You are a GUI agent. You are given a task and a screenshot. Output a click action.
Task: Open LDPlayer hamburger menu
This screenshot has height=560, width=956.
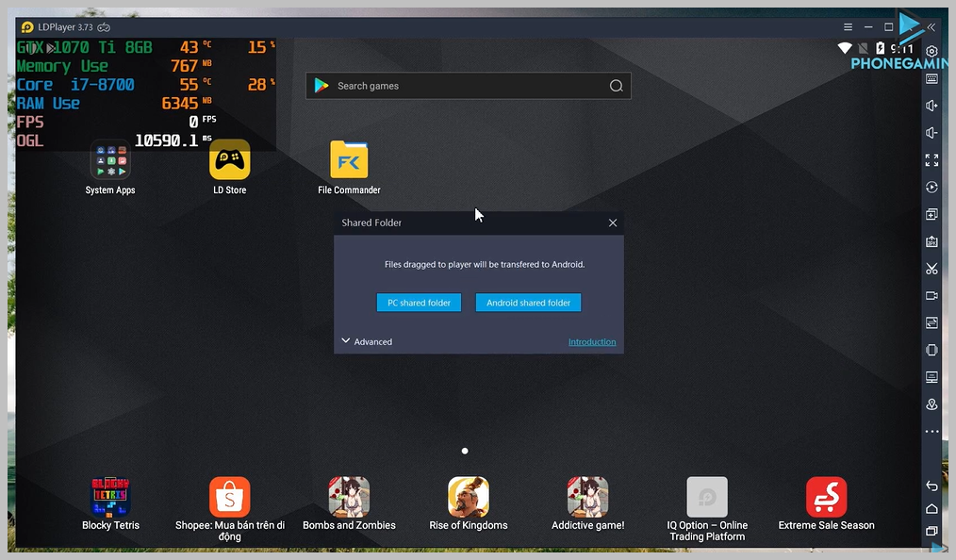849,26
